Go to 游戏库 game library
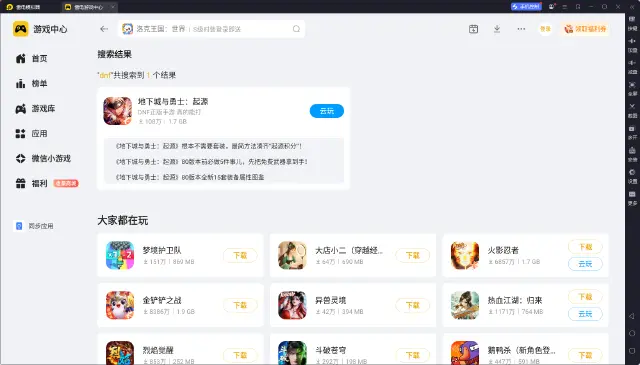The width and height of the screenshot is (640, 365). point(35,109)
